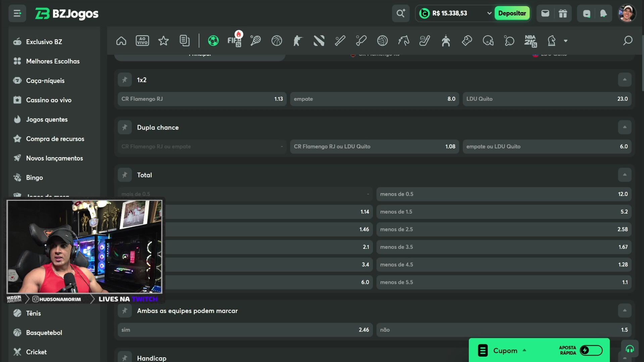Pin the 1x2 market
This screenshot has height=362, width=644.
(125, 80)
